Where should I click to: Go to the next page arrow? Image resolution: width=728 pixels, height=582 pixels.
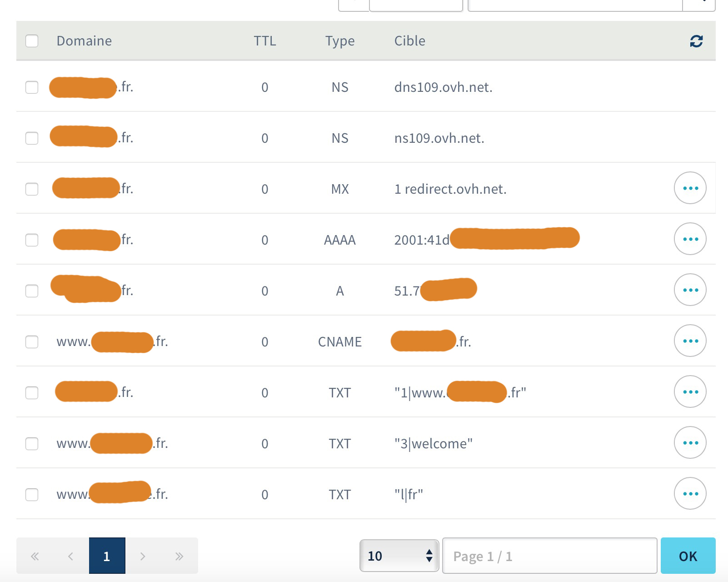(x=143, y=556)
